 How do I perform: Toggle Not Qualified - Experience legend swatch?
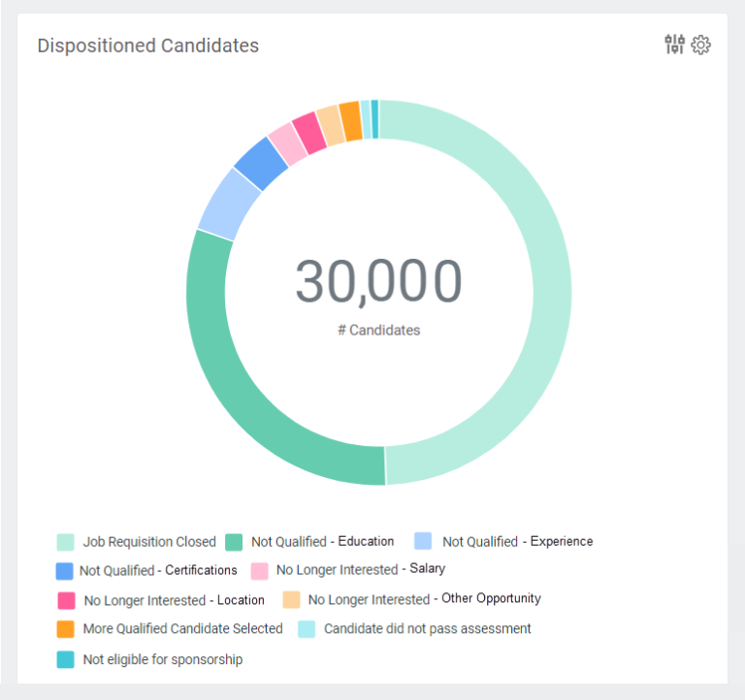[423, 541]
